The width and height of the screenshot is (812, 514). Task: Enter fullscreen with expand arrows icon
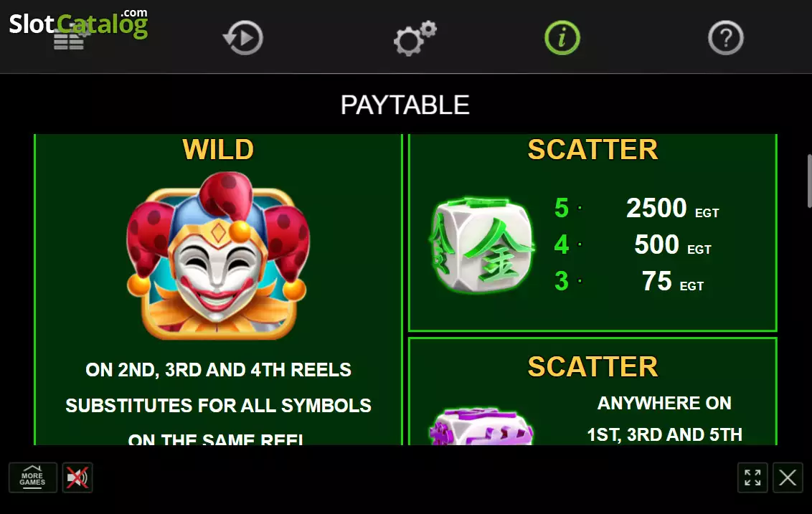click(x=752, y=477)
